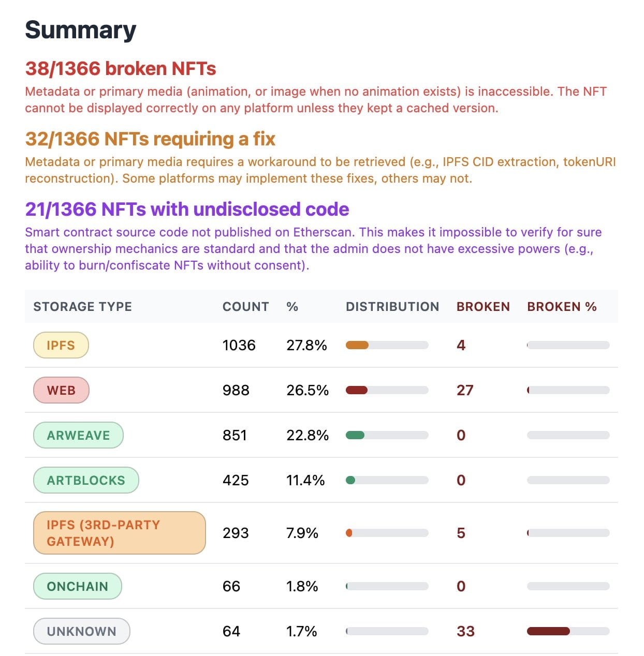644x656 pixels.
Task: Click the IPFS row distribution bar
Action: point(387,345)
